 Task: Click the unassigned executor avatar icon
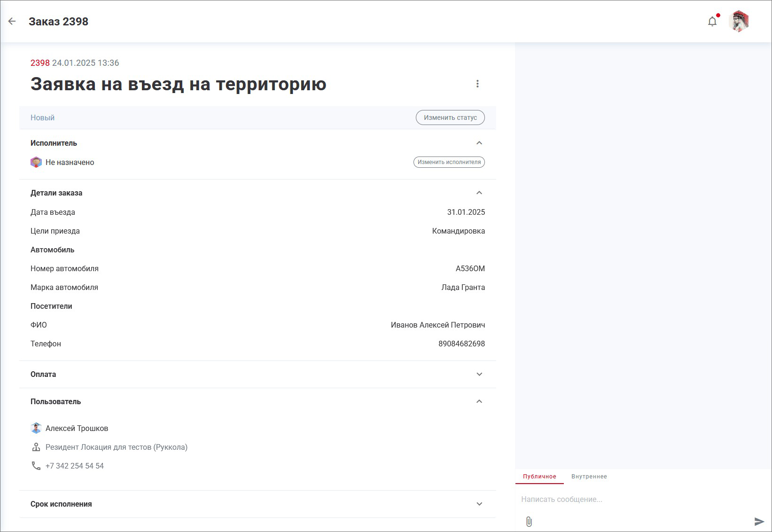pyautogui.click(x=36, y=163)
